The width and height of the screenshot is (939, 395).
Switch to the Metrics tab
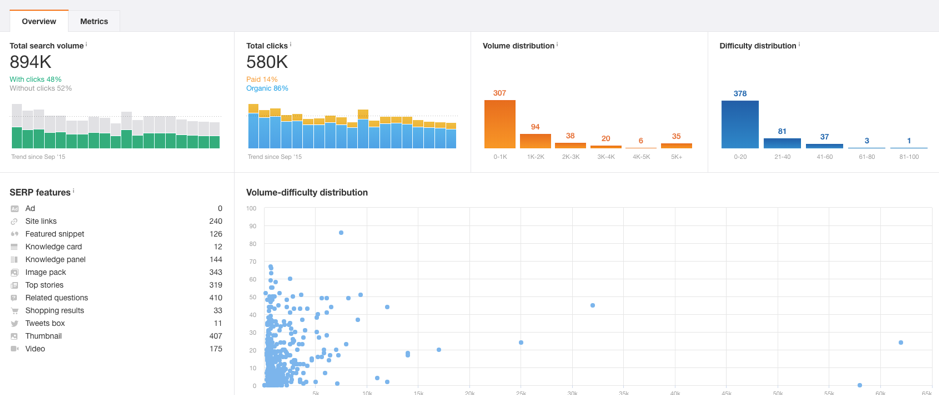point(94,22)
